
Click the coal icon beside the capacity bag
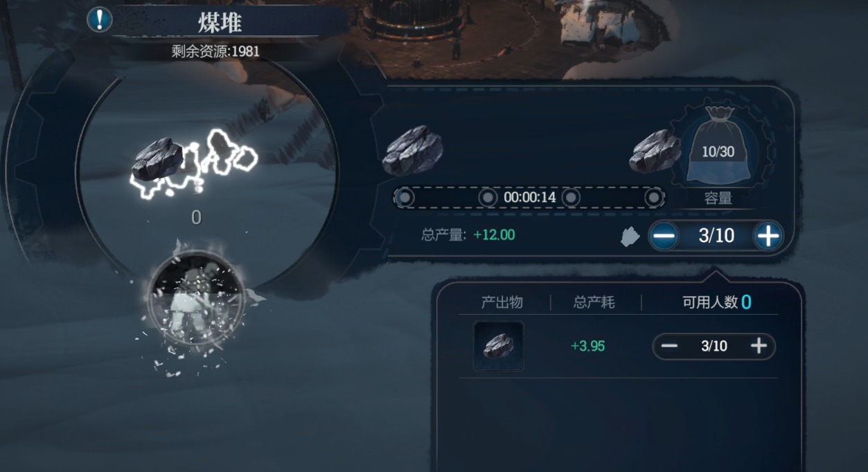pyautogui.click(x=655, y=150)
